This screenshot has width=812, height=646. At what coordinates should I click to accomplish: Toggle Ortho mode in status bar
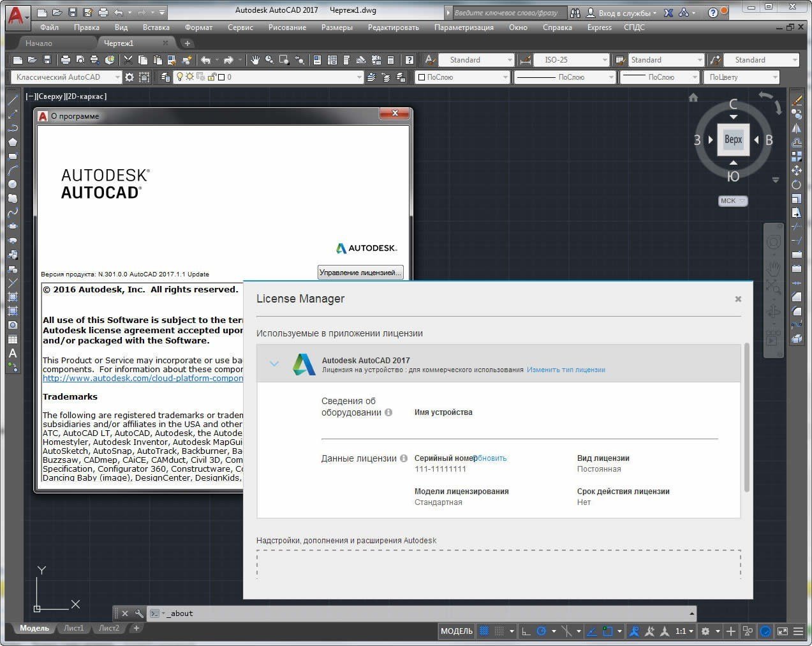[x=526, y=631]
